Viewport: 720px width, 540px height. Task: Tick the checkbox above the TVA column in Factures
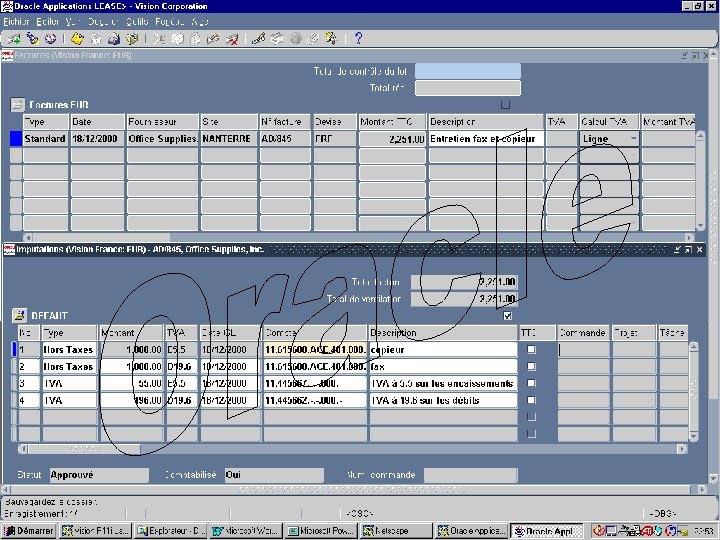point(506,105)
